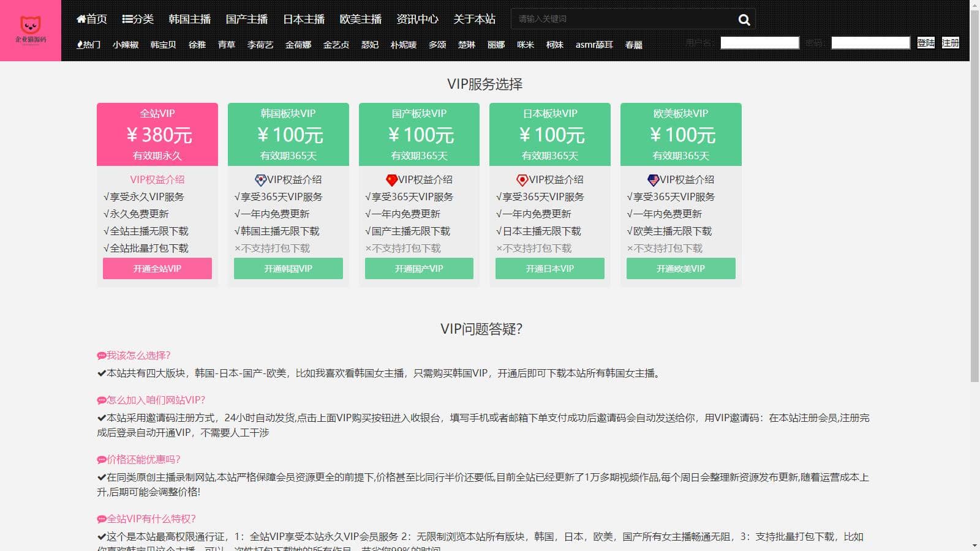Image resolution: width=980 pixels, height=551 pixels.
Task: Click the Korean flag VIP权益介绍 icon
Action: pos(260,180)
